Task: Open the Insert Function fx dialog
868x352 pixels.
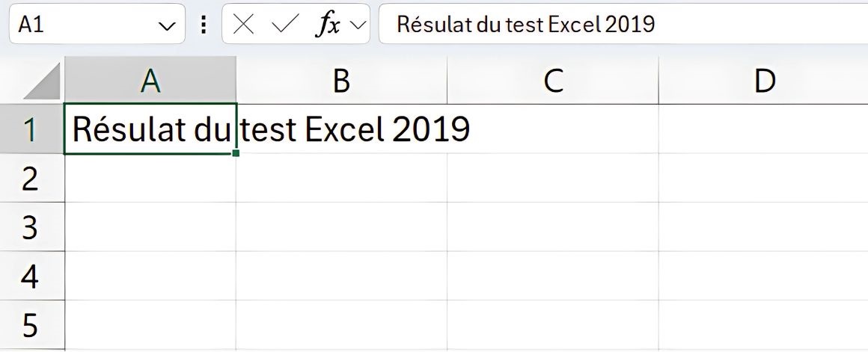Action: click(x=327, y=25)
